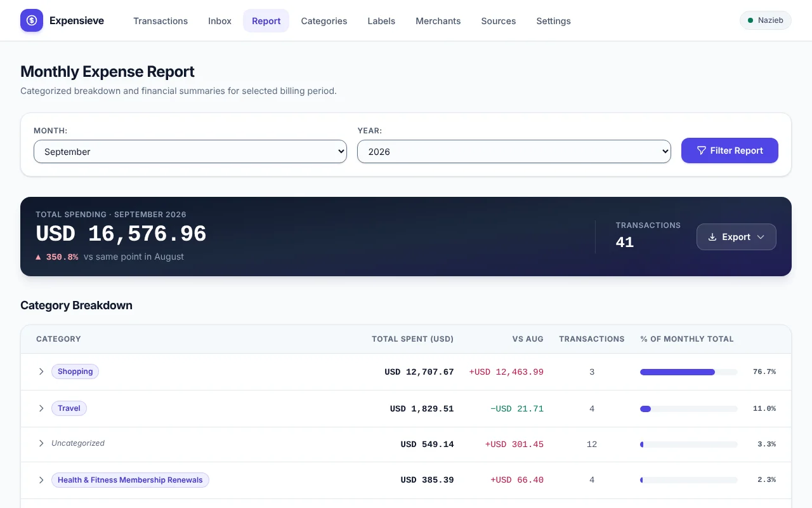This screenshot has width=812, height=508.
Task: Open the Export dropdown button
Action: click(737, 237)
